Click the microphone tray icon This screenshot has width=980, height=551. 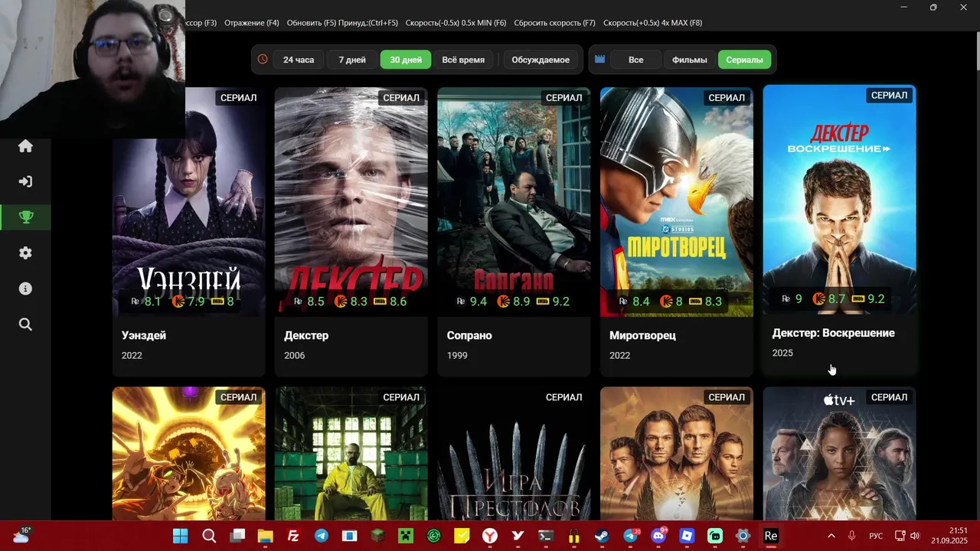point(852,536)
